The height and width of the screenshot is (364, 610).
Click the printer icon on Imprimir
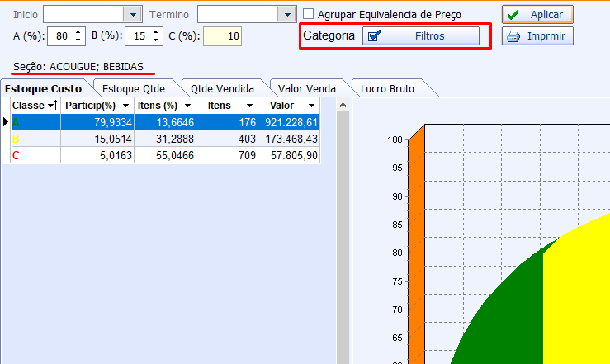[513, 36]
